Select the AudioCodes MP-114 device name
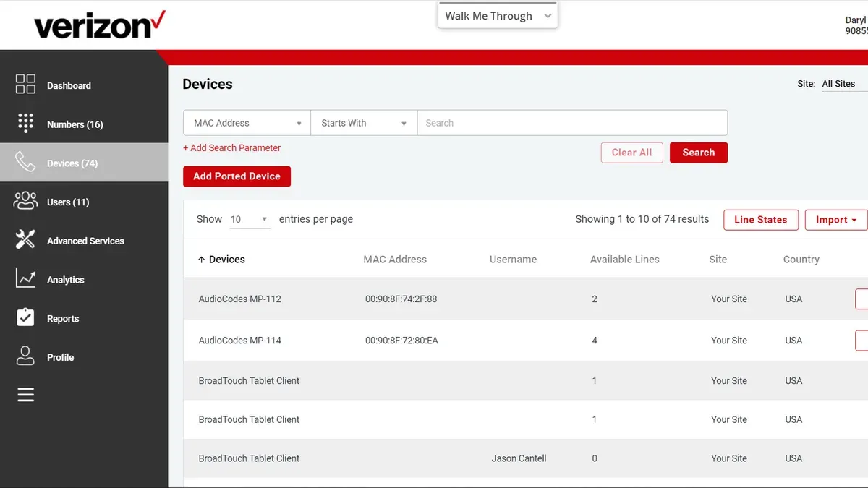868x488 pixels. tap(240, 341)
